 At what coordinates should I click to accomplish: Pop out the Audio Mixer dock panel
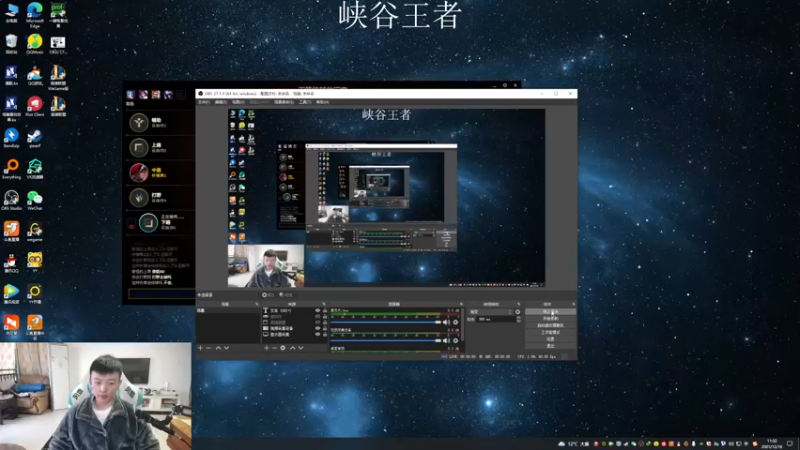tap(461, 304)
